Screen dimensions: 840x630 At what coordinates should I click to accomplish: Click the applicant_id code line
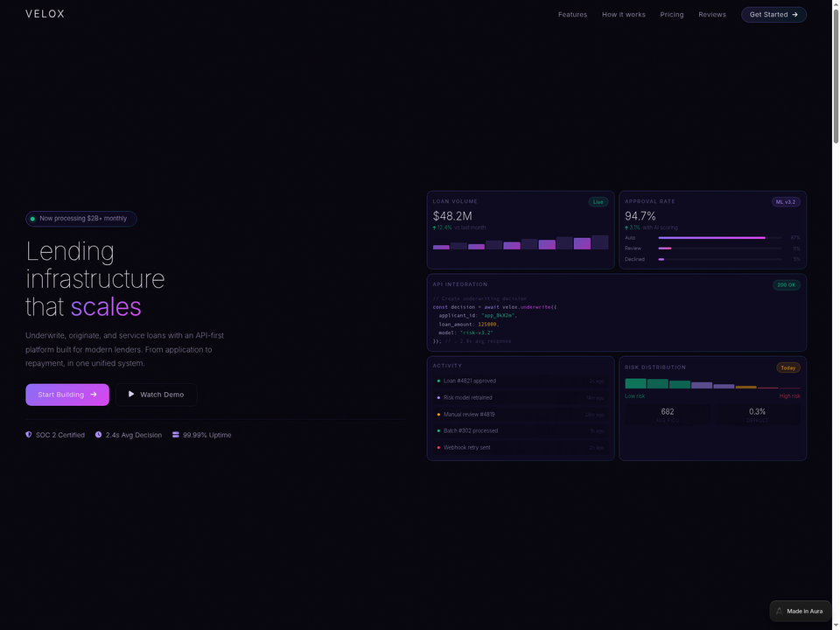click(x=478, y=316)
